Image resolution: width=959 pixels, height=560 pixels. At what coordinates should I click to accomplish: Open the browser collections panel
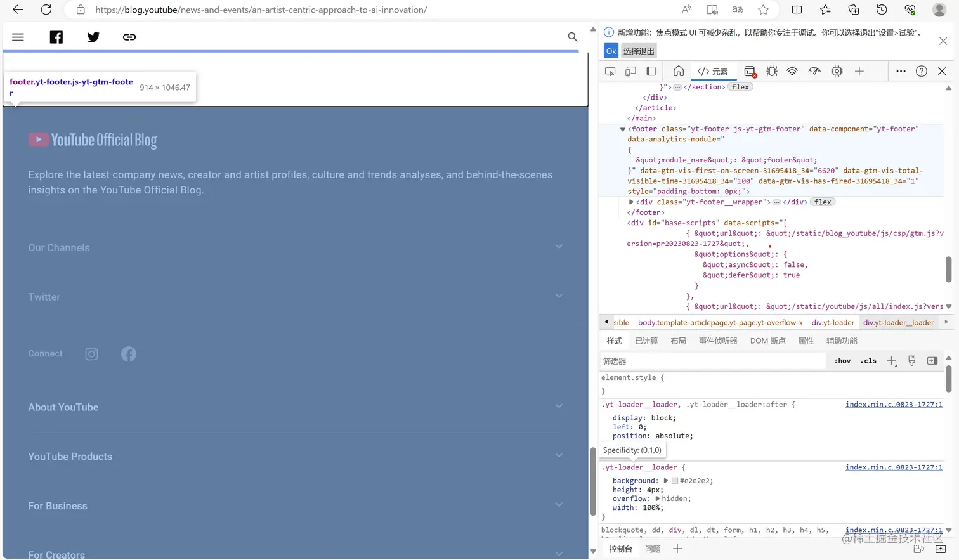[x=854, y=10]
